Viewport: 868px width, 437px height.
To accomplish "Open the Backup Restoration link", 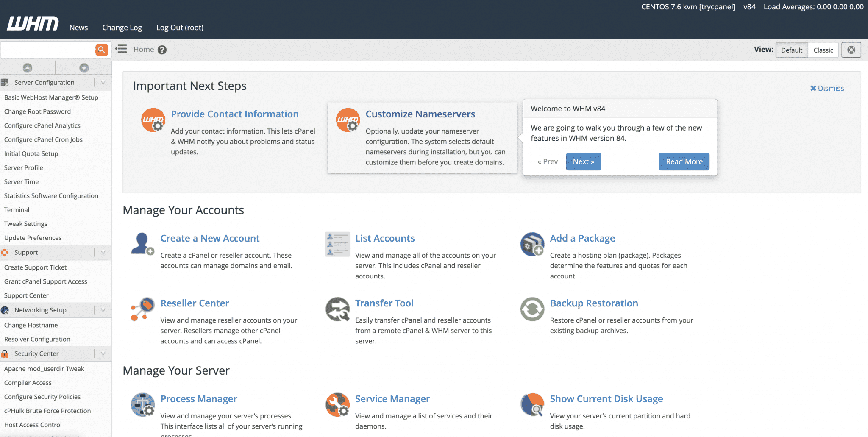I will click(594, 303).
